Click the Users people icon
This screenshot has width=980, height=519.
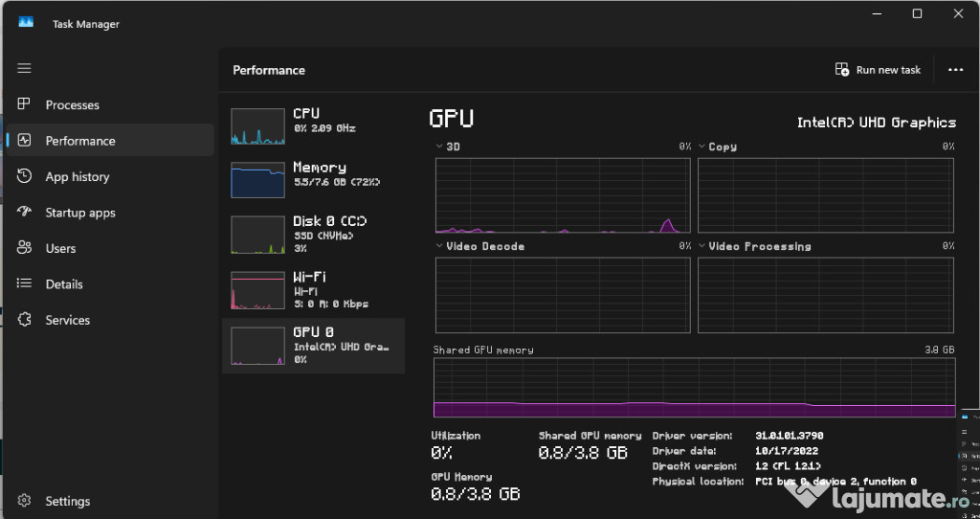point(25,248)
